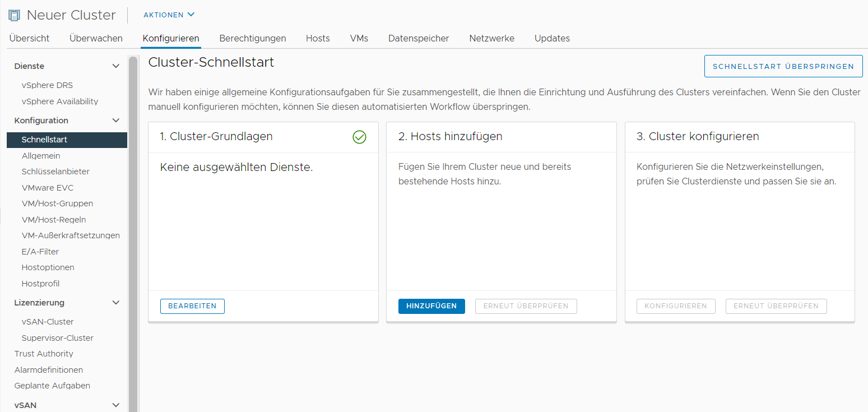The image size is (868, 412).
Task: Expand the vSAN section chevron
Action: [x=116, y=405]
